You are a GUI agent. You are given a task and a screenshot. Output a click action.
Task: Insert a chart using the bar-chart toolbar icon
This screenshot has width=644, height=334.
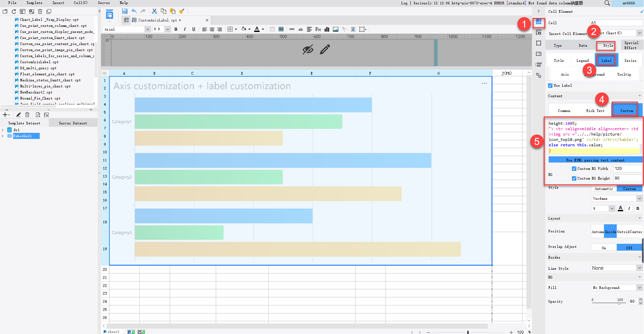[x=327, y=29]
